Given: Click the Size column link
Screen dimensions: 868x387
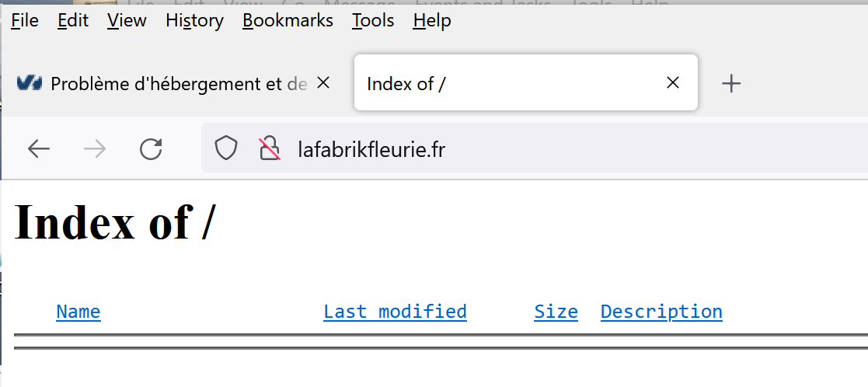Looking at the screenshot, I should coord(556,312).
